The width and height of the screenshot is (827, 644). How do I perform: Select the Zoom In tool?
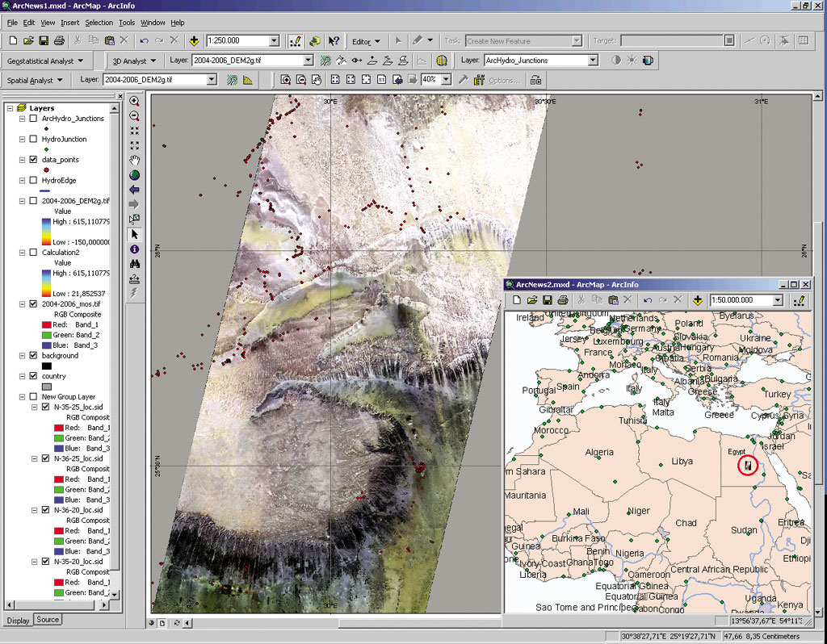click(x=134, y=102)
